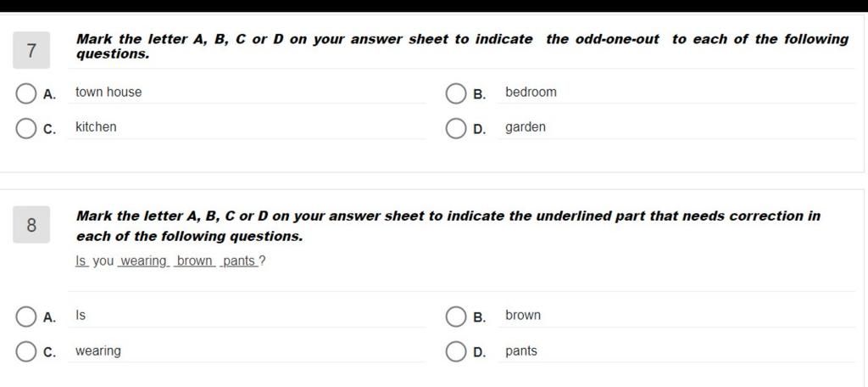Click the question number 8 badge

[x=31, y=225]
